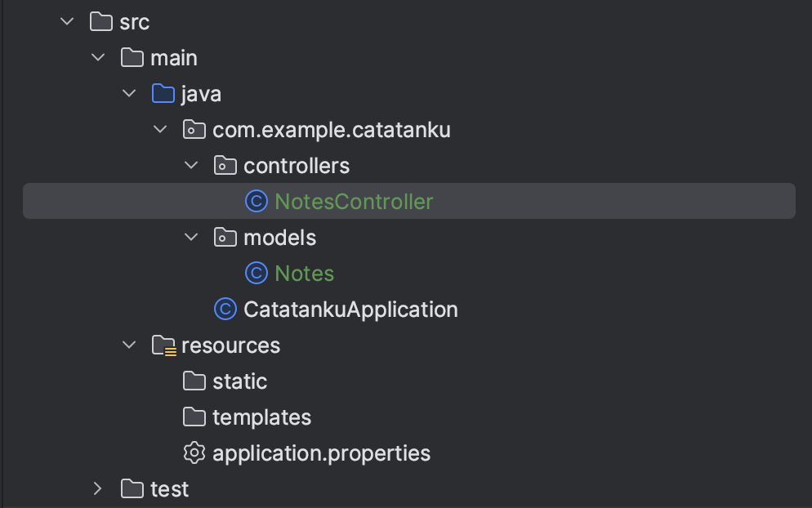Collapse the controllers package chevron
Screen dimensions: 812x508
tap(191, 166)
